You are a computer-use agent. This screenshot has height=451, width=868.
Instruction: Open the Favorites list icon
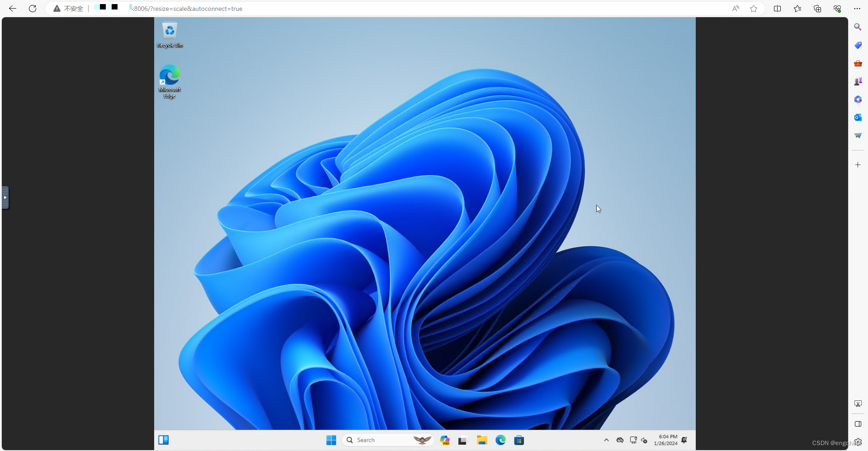(x=797, y=9)
